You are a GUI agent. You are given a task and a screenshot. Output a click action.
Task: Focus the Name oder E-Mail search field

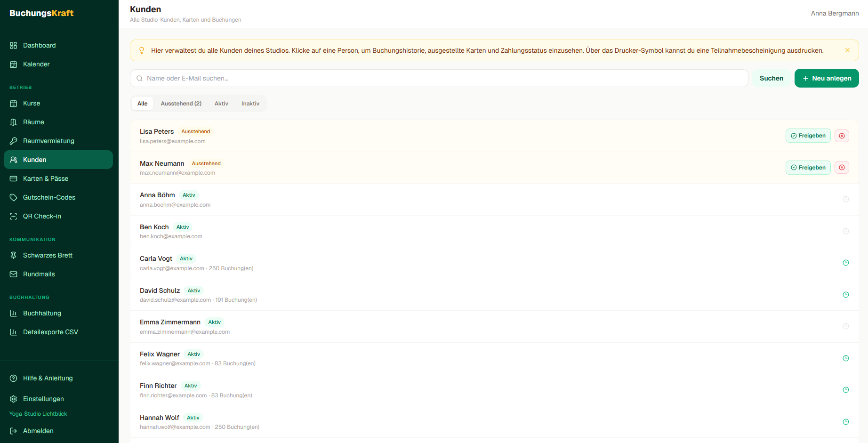439,78
